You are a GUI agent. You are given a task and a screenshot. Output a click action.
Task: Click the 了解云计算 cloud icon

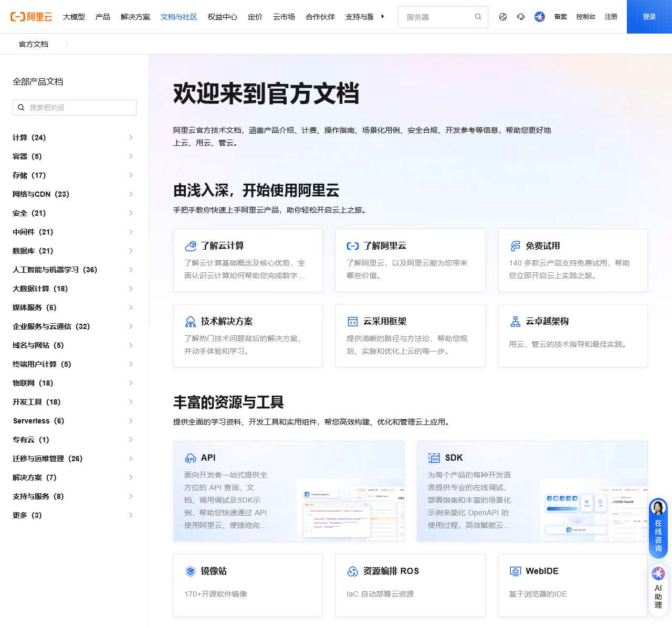tap(190, 245)
